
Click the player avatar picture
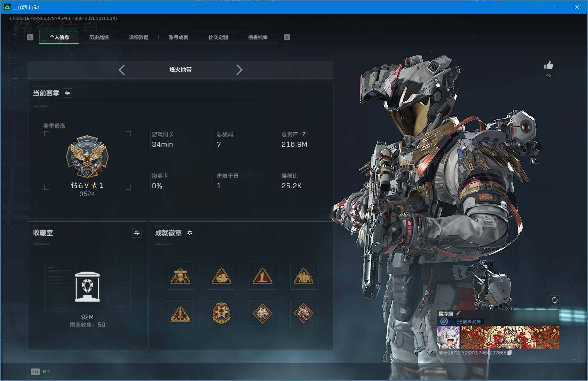[x=448, y=337]
